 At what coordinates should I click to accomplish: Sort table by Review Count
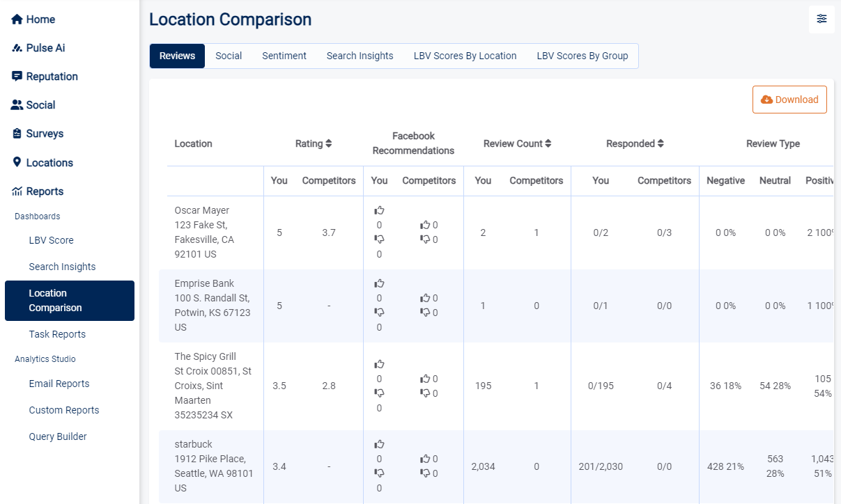coord(517,144)
